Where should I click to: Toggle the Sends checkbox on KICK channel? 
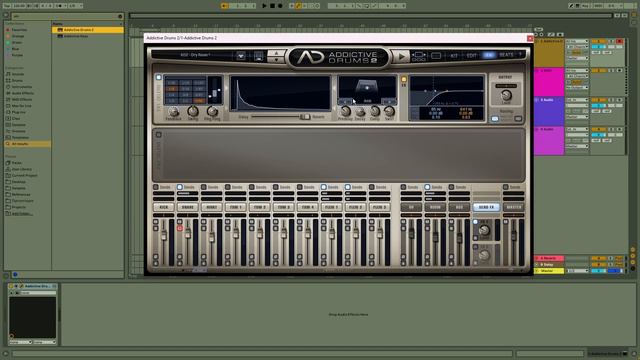(156, 187)
